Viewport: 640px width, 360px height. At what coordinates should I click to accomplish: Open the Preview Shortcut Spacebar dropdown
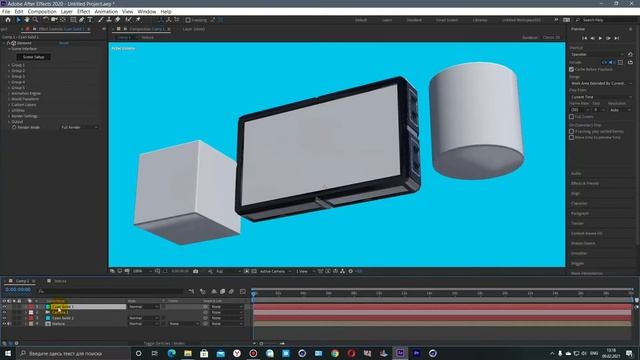tap(597, 54)
